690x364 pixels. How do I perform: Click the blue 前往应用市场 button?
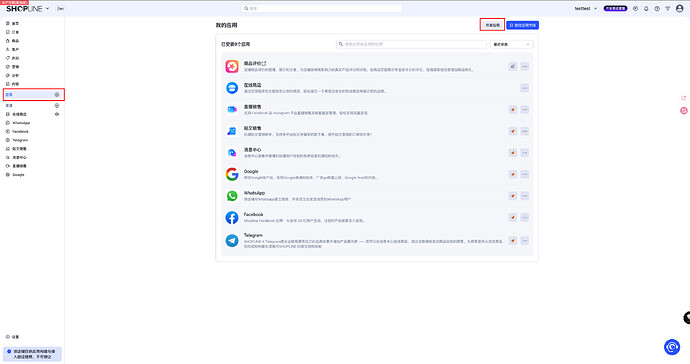522,25
